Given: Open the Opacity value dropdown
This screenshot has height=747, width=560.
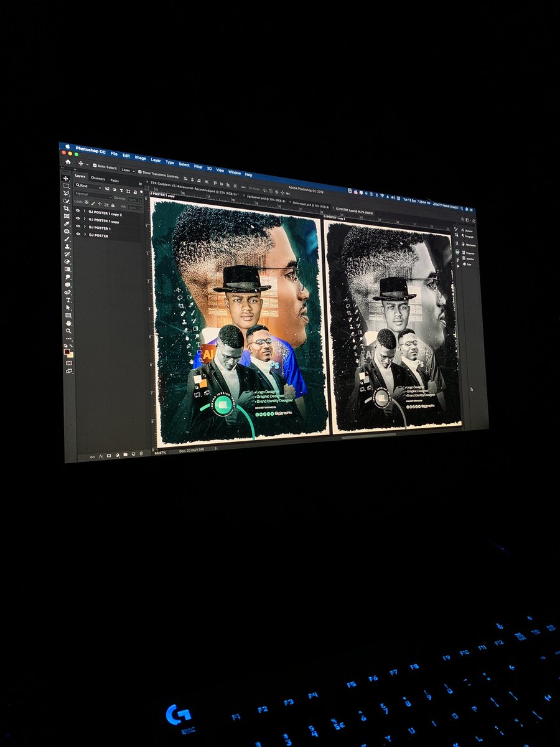Looking at the screenshot, I should [141, 200].
